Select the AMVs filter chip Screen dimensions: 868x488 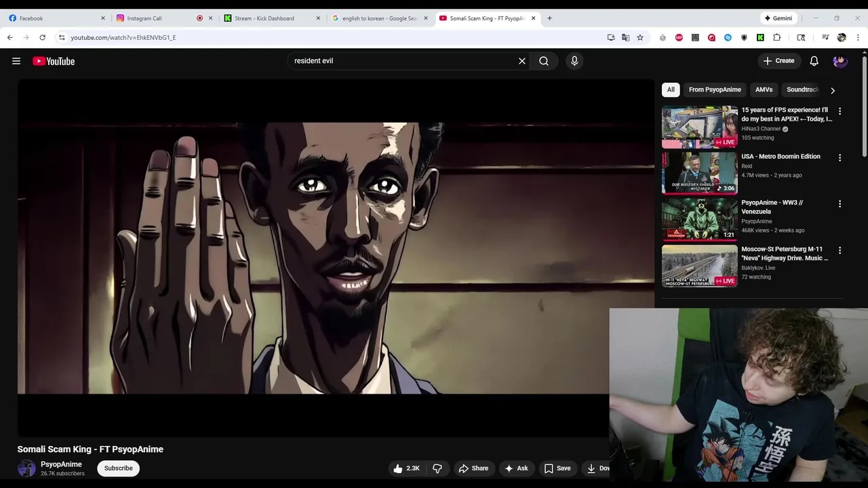764,89
